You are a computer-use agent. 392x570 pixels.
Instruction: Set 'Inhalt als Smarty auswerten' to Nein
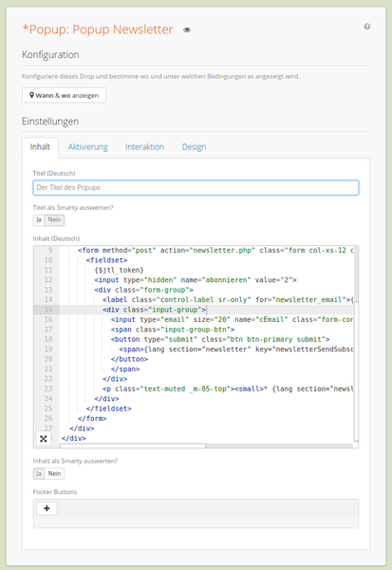click(54, 473)
